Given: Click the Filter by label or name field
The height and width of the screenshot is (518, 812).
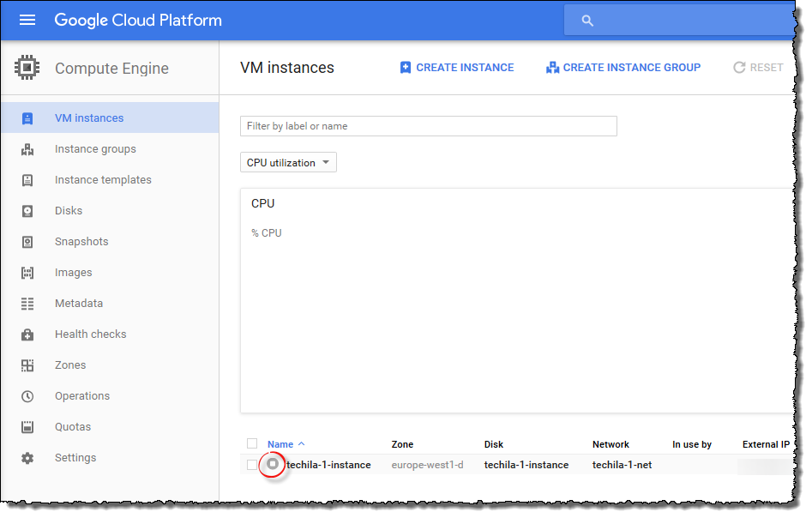Looking at the screenshot, I should (428, 126).
